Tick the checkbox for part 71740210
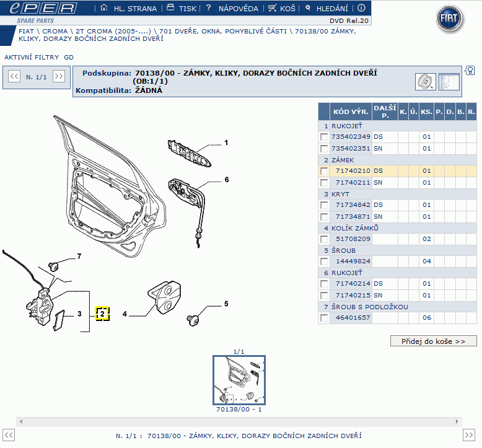Viewport: 482px width, 448px height. pyautogui.click(x=324, y=171)
